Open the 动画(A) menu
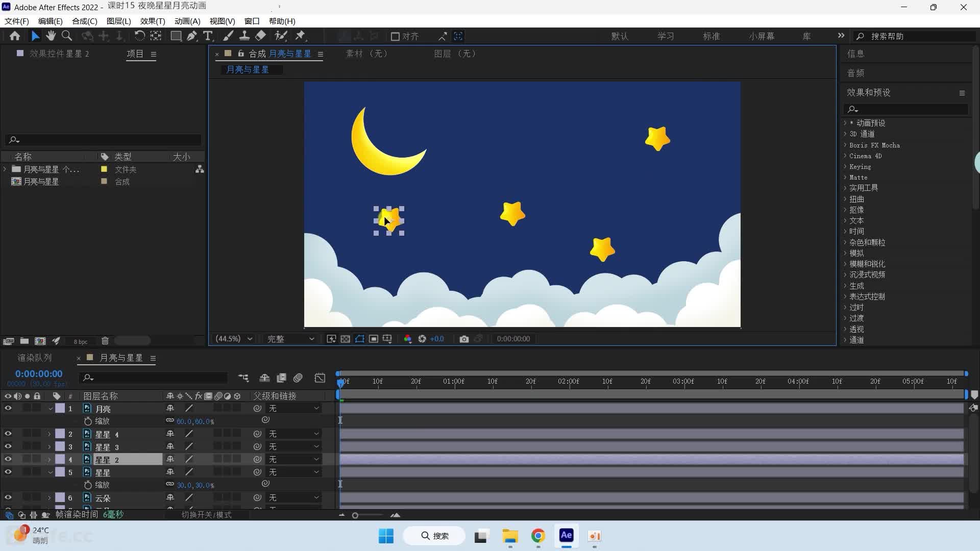This screenshot has height=551, width=980. pos(187,21)
